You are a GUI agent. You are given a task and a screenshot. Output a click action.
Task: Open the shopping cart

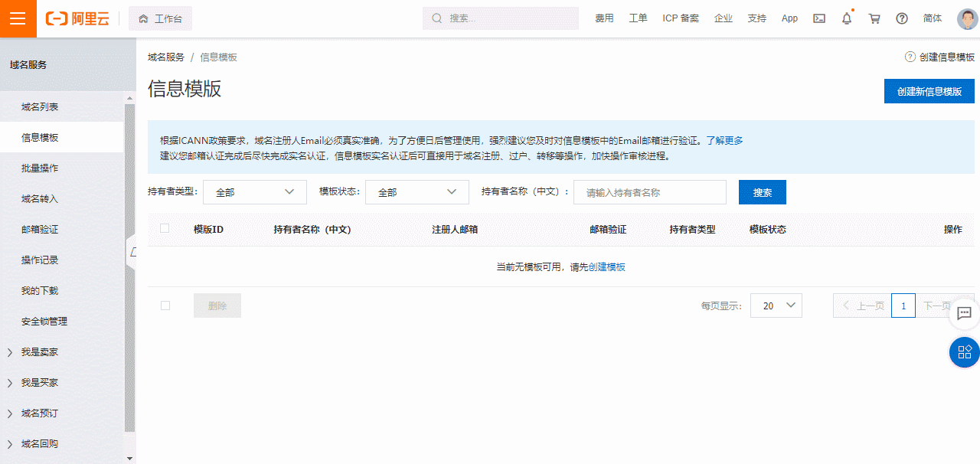coord(874,18)
